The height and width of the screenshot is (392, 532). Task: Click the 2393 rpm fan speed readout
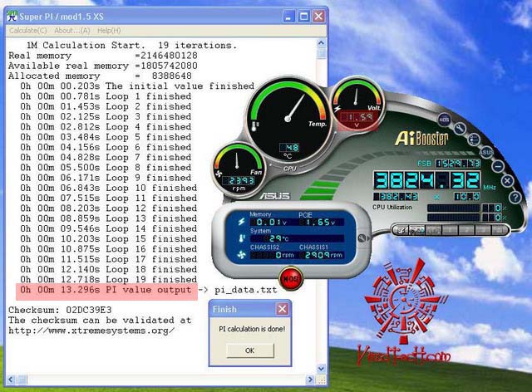[239, 181]
